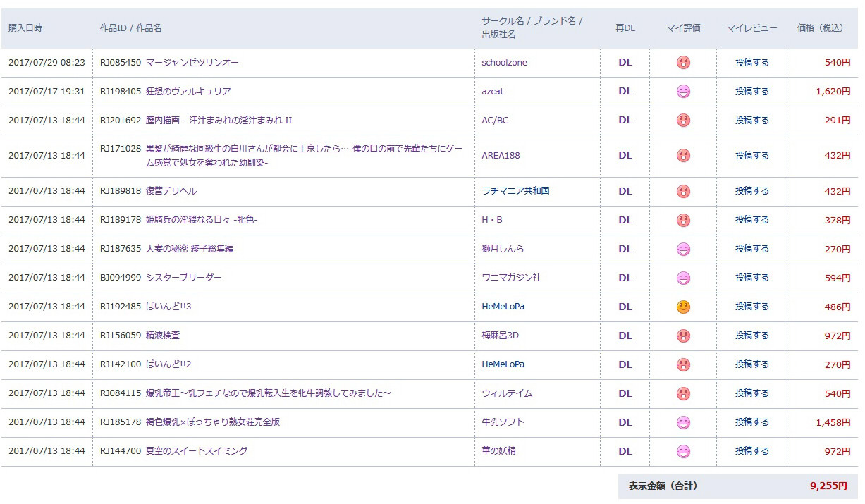
Task: Open the 華の妖精 circle page
Action: [498, 451]
